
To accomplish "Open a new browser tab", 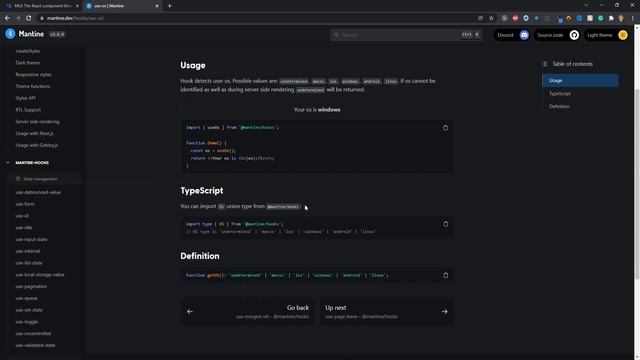I will 169,6.
